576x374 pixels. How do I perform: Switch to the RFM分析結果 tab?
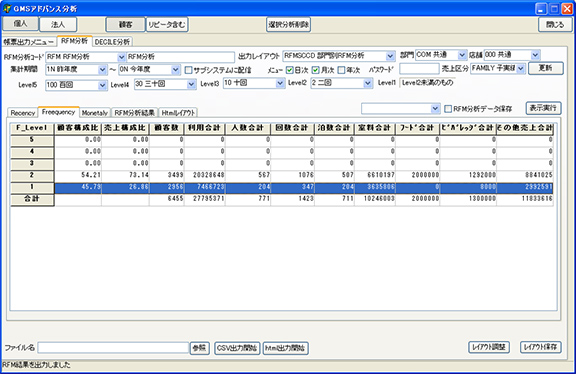coord(134,113)
